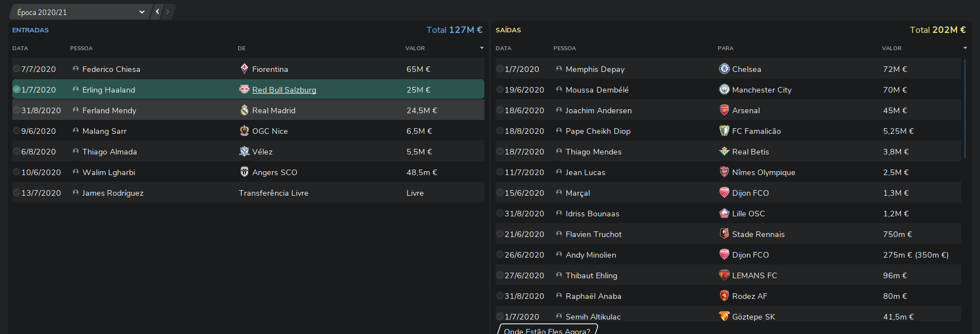Click Arsenal crest icon
Viewport: 980px width, 334px height.
[724, 110]
